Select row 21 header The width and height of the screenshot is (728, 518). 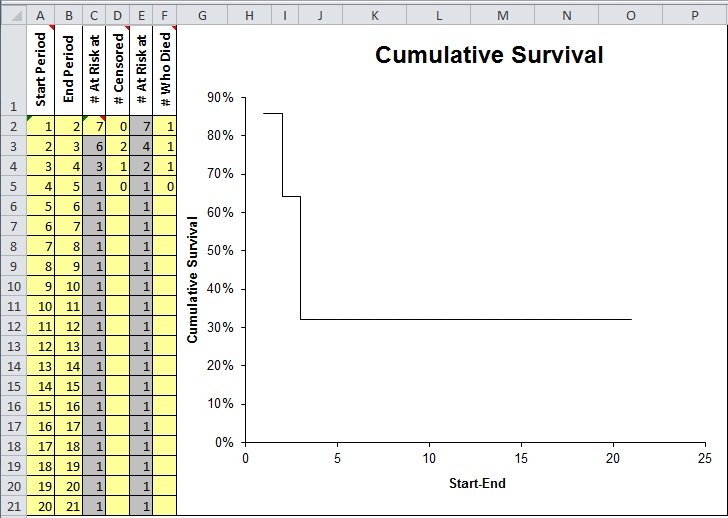13,506
